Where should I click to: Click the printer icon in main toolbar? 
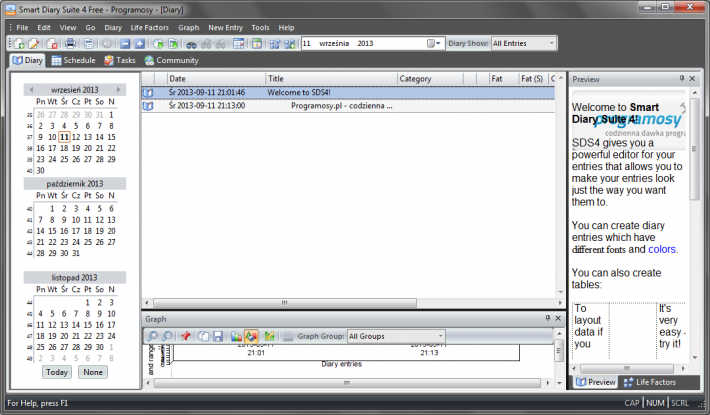pyautogui.click(x=70, y=43)
